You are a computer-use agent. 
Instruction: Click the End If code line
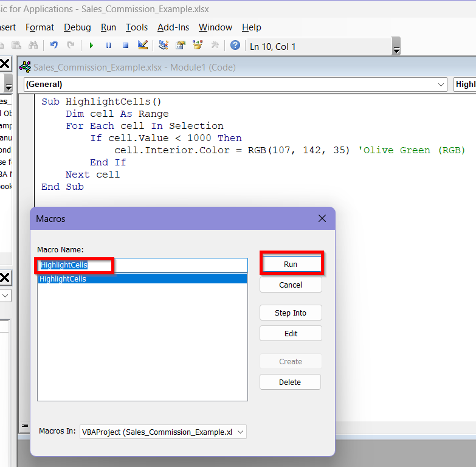click(x=108, y=162)
